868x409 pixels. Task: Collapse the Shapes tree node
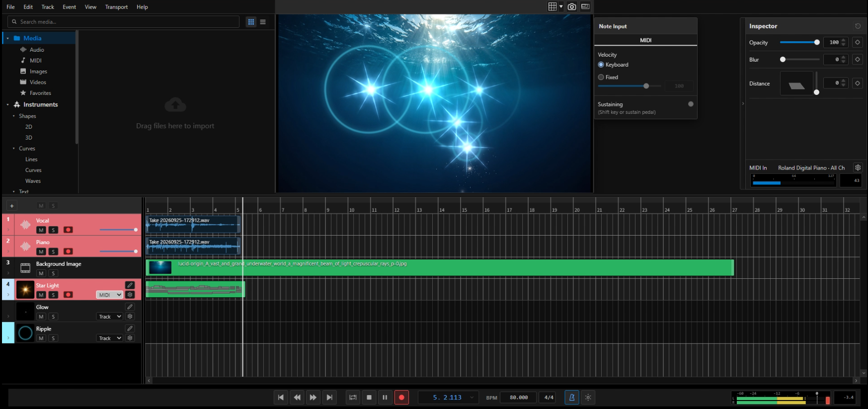click(x=13, y=116)
